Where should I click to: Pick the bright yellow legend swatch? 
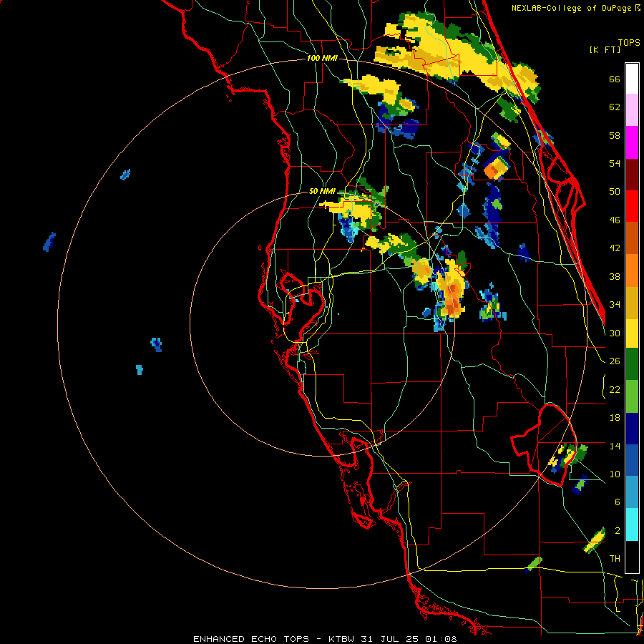click(632, 334)
